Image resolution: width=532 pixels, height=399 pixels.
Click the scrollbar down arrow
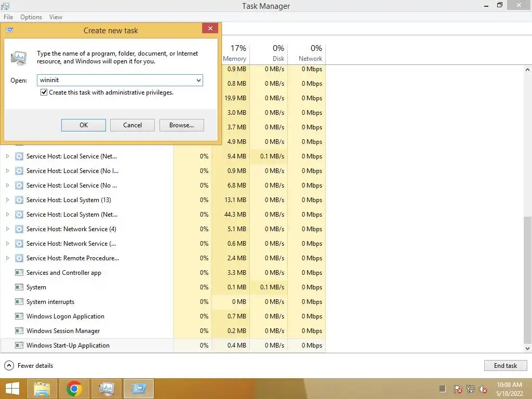pyautogui.click(x=527, y=349)
